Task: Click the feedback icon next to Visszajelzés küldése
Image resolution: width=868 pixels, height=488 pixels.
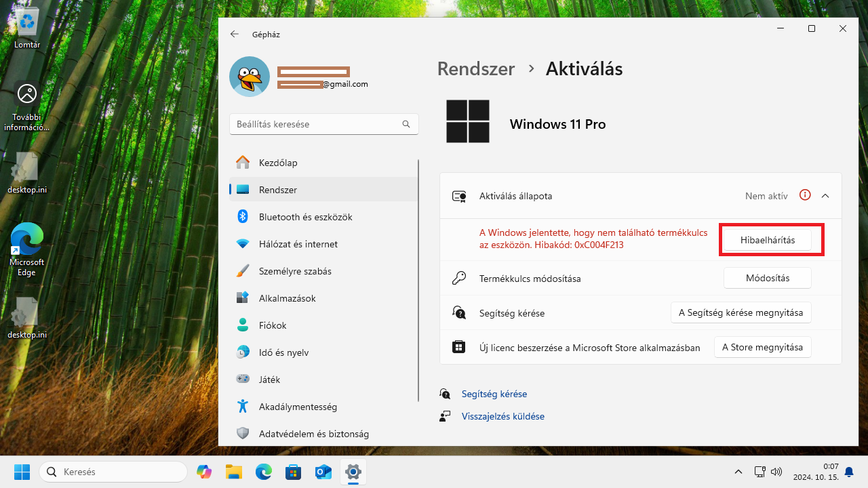Action: click(445, 416)
